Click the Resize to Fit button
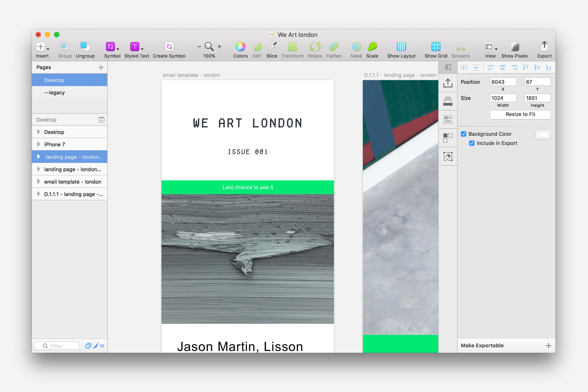The height and width of the screenshot is (392, 588). coord(520,115)
